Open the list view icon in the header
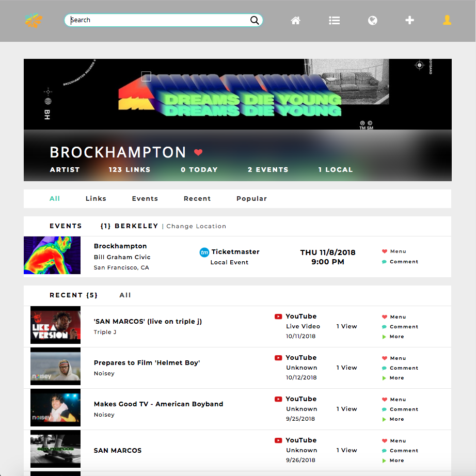 pyautogui.click(x=334, y=20)
